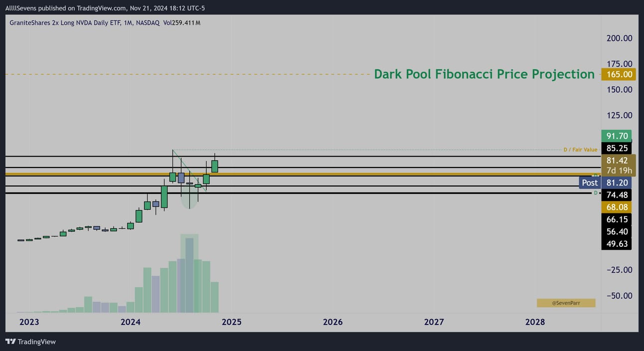
Task: Select 2028 on the time axis
Action: (x=535, y=322)
